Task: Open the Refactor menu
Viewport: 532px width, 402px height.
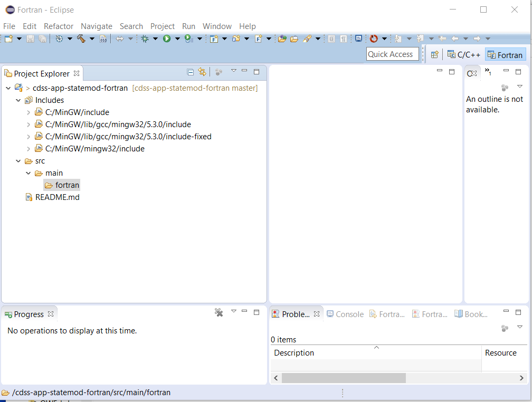Action: [58, 26]
